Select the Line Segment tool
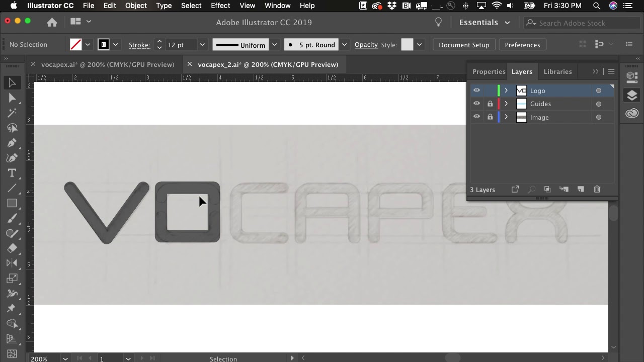Viewport: 644px width, 362px height. [x=12, y=189]
